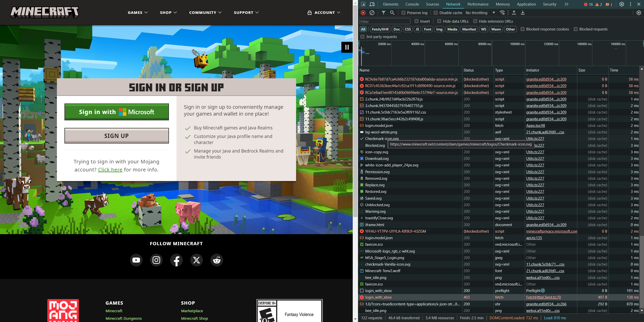
Task: Tick the Hide data URLs checkbox
Action: 439,21
